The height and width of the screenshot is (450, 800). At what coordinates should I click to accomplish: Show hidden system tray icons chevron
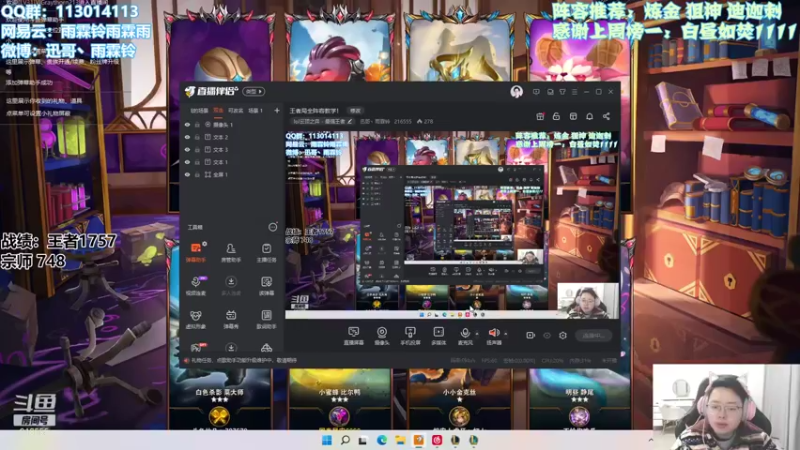pyautogui.click(x=651, y=440)
